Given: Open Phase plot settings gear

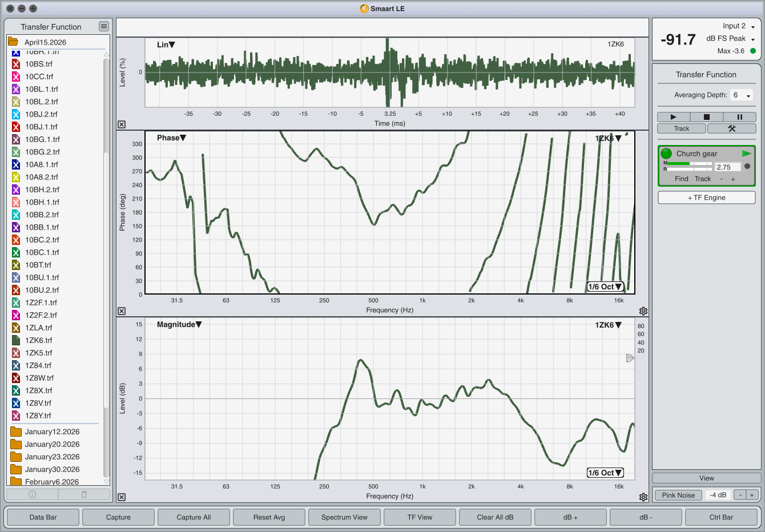Looking at the screenshot, I should point(643,311).
